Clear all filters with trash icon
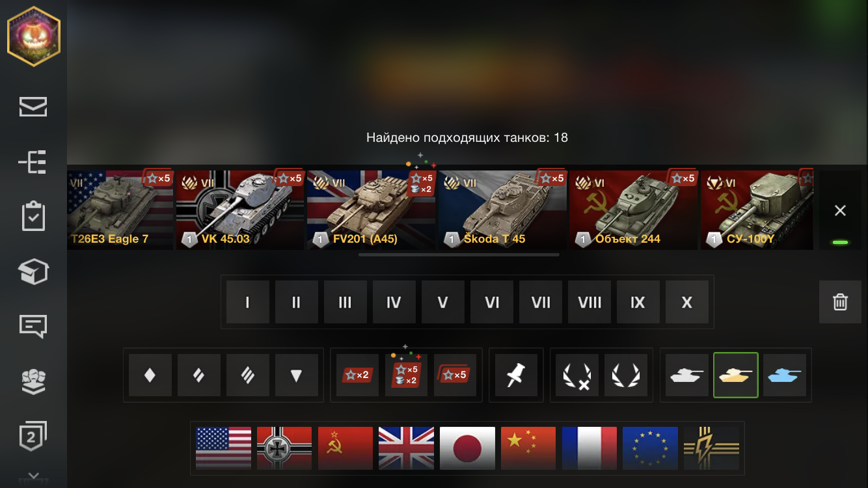The image size is (868, 488). pyautogui.click(x=840, y=302)
